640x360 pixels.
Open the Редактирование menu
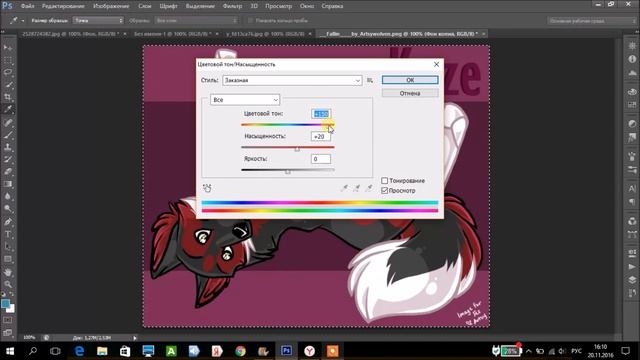pyautogui.click(x=63, y=6)
